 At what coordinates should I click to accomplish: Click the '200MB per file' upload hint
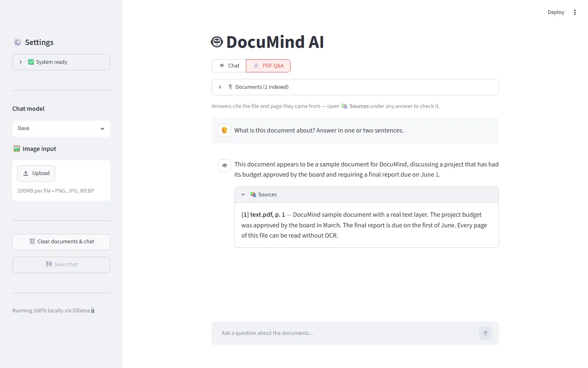click(x=56, y=191)
